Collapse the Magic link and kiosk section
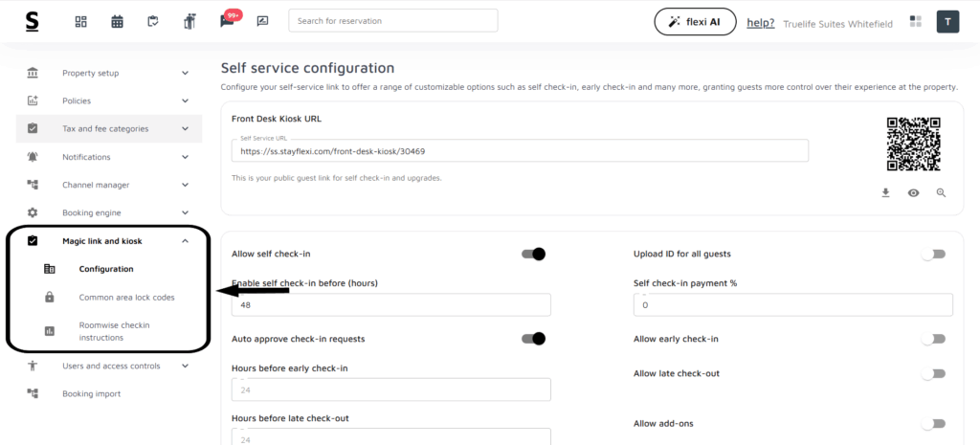Image resolution: width=980 pixels, height=445 pixels. click(185, 241)
